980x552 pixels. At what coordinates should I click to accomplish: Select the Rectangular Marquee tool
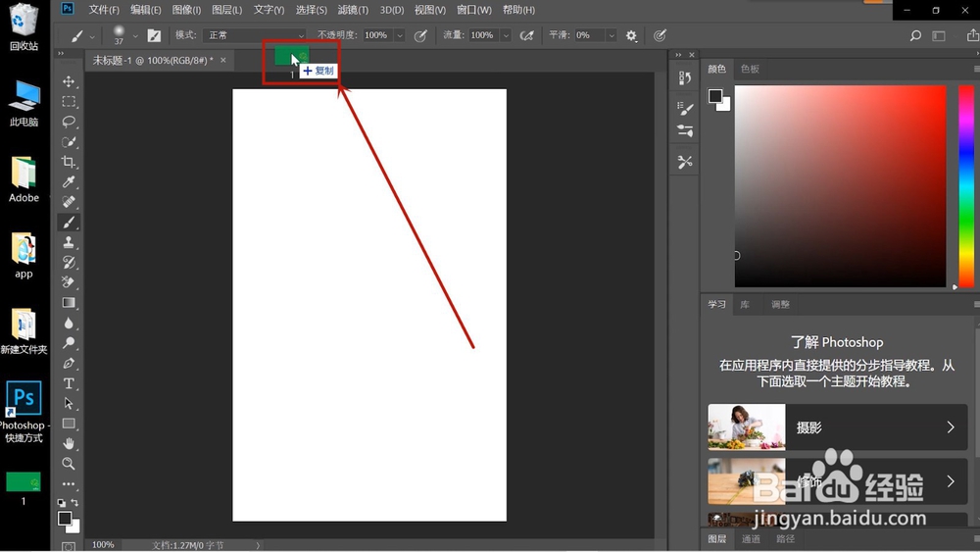click(x=69, y=101)
